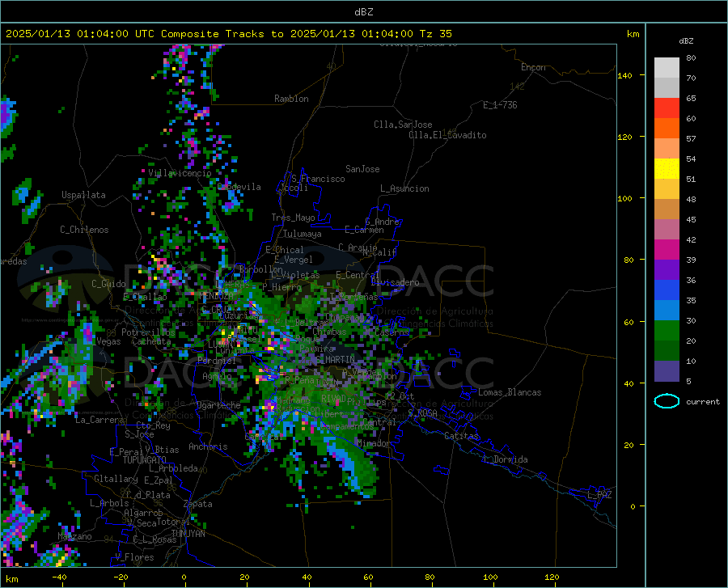
Task: Click the '-20' tick on the km axis
Action: pyautogui.click(x=121, y=577)
